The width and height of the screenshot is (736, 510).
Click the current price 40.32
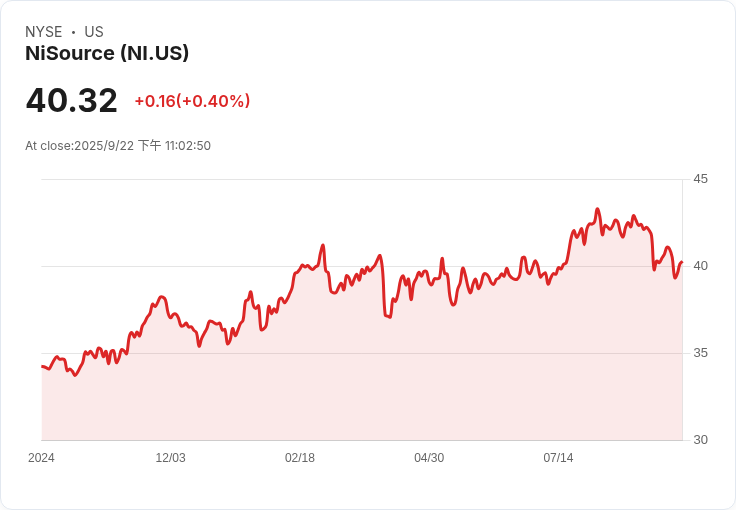pyautogui.click(x=71, y=100)
